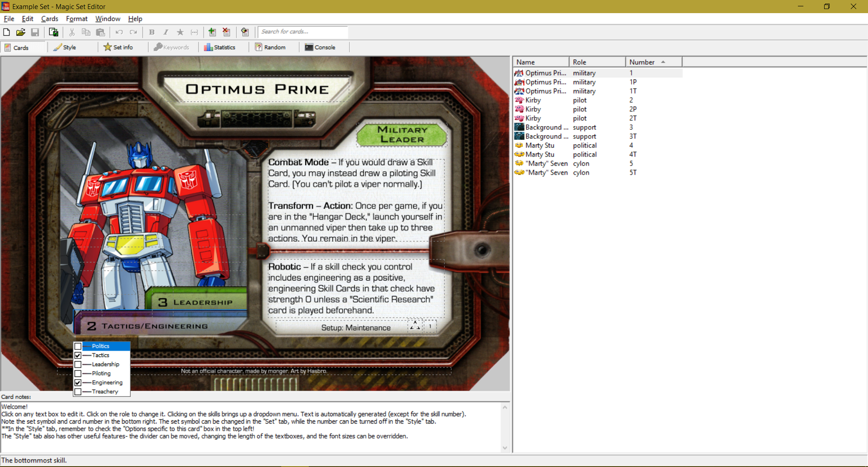Toggle Bold text formatting
868x467 pixels.
pyautogui.click(x=152, y=32)
